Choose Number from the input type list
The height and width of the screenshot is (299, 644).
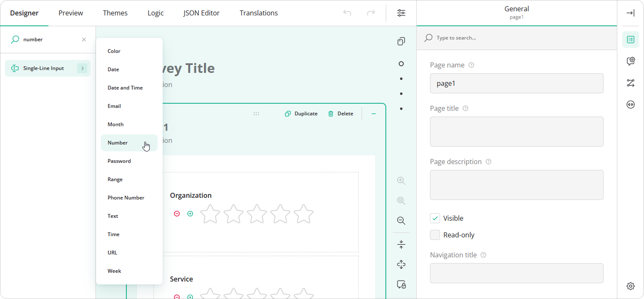click(118, 142)
